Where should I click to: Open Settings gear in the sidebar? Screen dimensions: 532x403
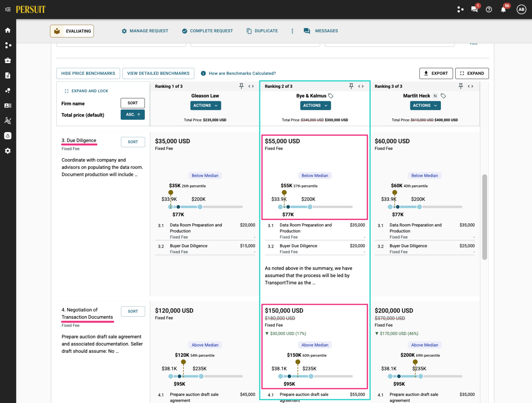pos(8,151)
